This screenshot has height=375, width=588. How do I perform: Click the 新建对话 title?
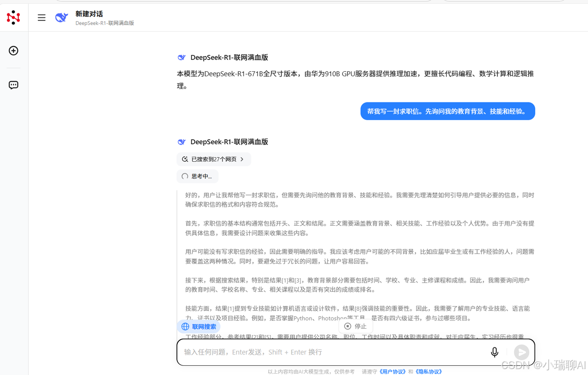tap(89, 14)
